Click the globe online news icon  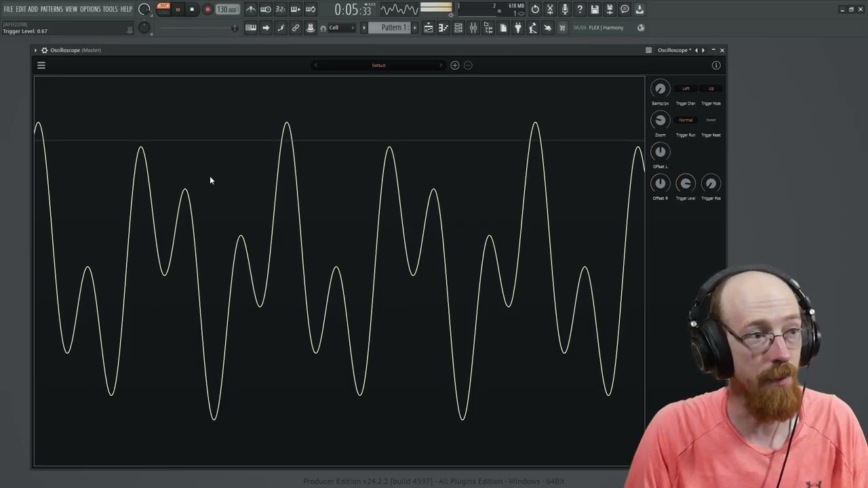(641, 28)
